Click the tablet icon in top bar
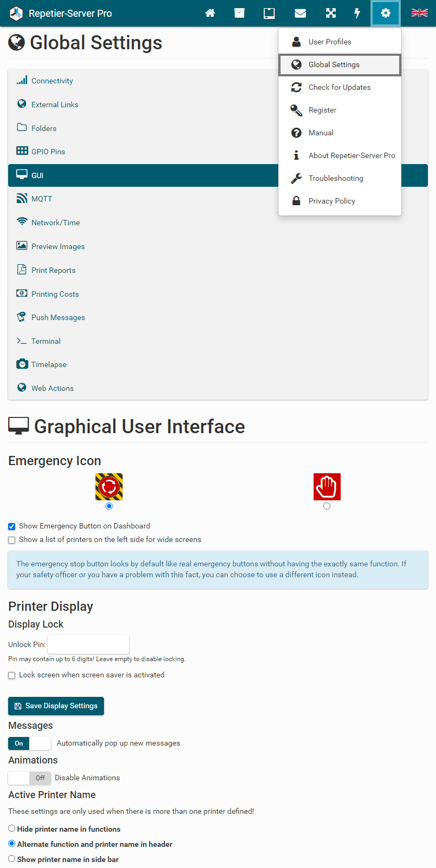Viewport: 436px width, 868px height. [x=269, y=14]
